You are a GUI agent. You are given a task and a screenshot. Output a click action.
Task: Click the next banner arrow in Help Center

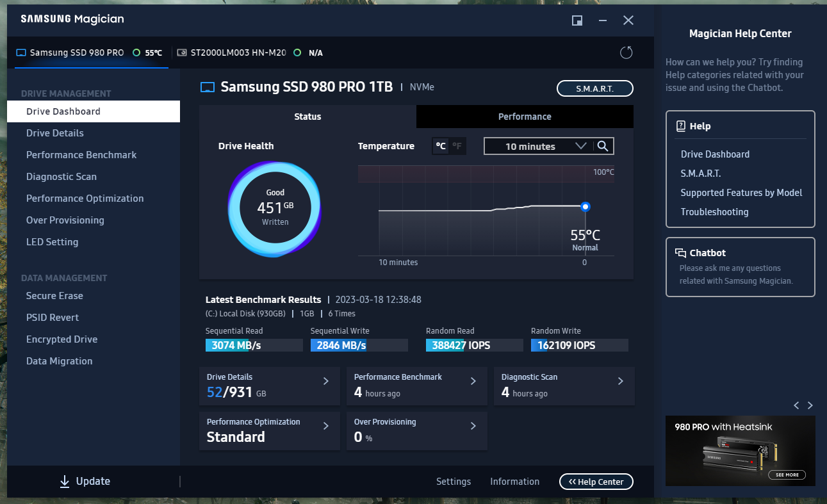pos(810,405)
